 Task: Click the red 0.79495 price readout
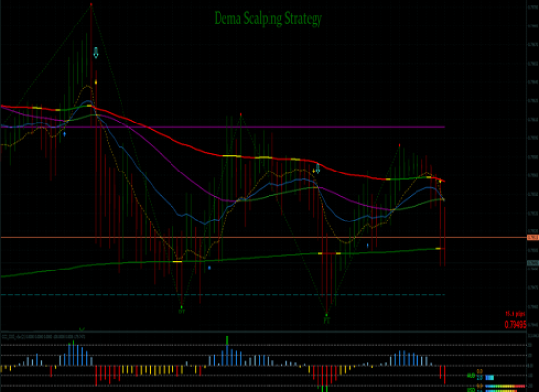(514, 325)
